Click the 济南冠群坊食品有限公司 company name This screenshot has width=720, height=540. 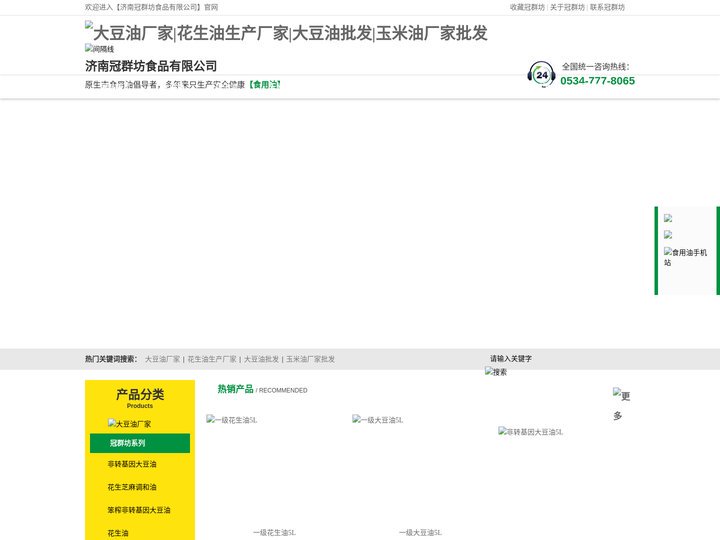151,66
